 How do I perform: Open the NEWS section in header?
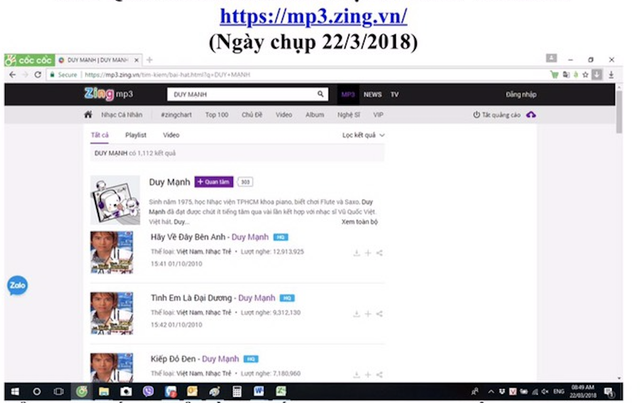[x=373, y=94]
